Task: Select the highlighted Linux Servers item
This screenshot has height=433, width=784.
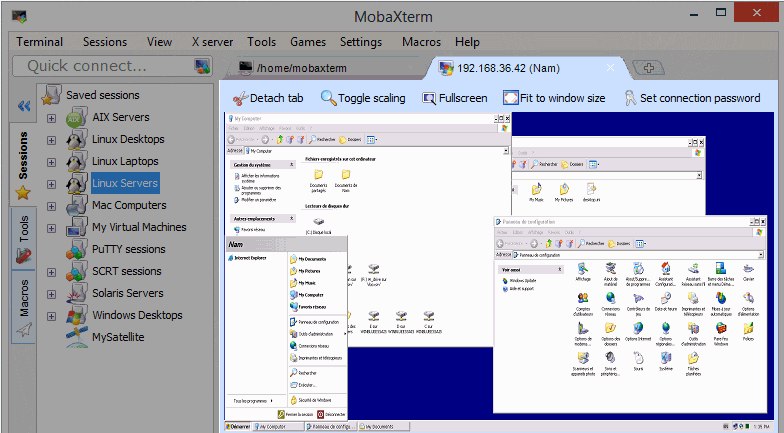Action: click(125, 184)
